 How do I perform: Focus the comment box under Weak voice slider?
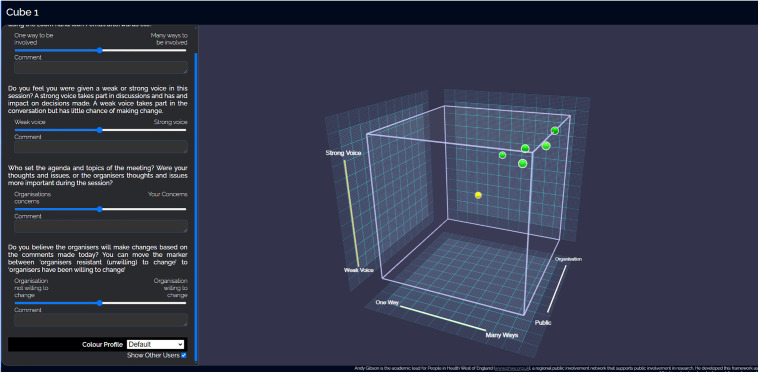click(101, 147)
